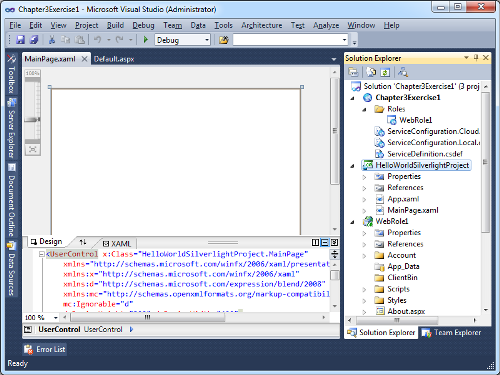Open the open-documents list dropdown arrow
500x375 pixels.
pyautogui.click(x=334, y=59)
